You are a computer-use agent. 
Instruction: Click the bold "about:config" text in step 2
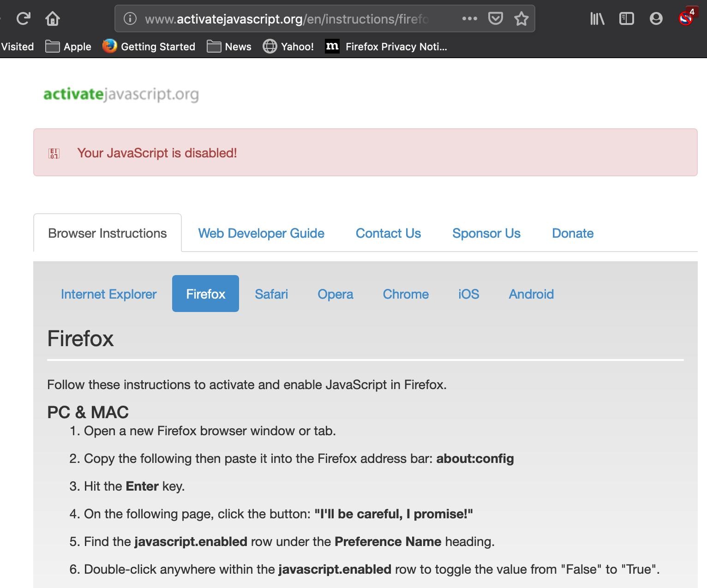[475, 459]
